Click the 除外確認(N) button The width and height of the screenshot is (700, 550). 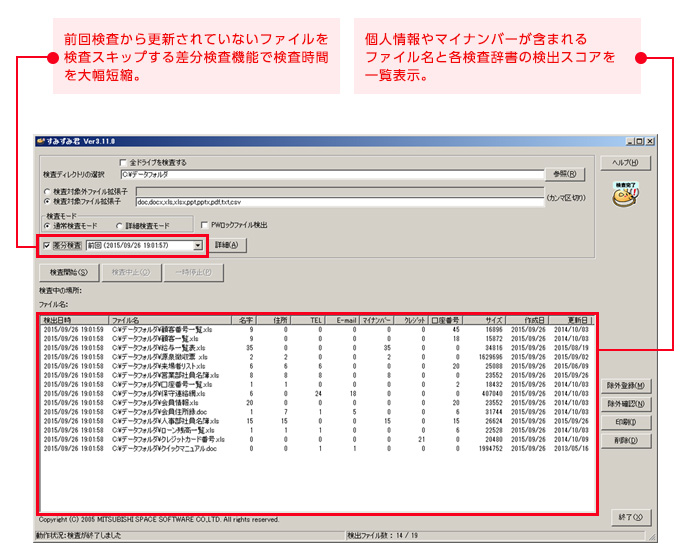tap(626, 404)
